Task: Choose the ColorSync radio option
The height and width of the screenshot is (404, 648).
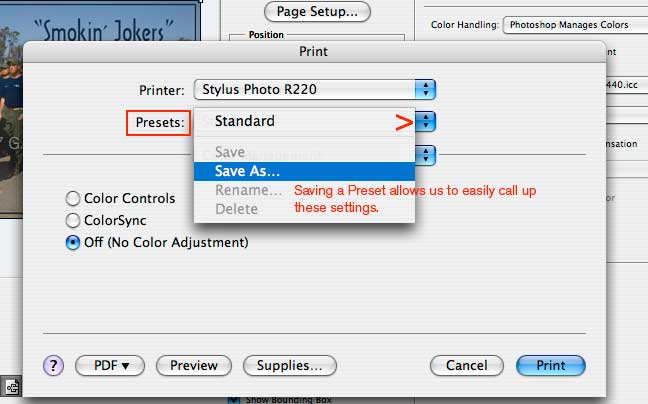Action: 73,220
